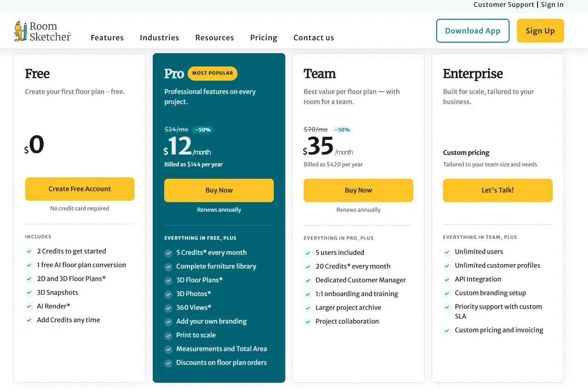This screenshot has height=391, width=588.
Task: Open the Customer Support link
Action: tap(504, 5)
